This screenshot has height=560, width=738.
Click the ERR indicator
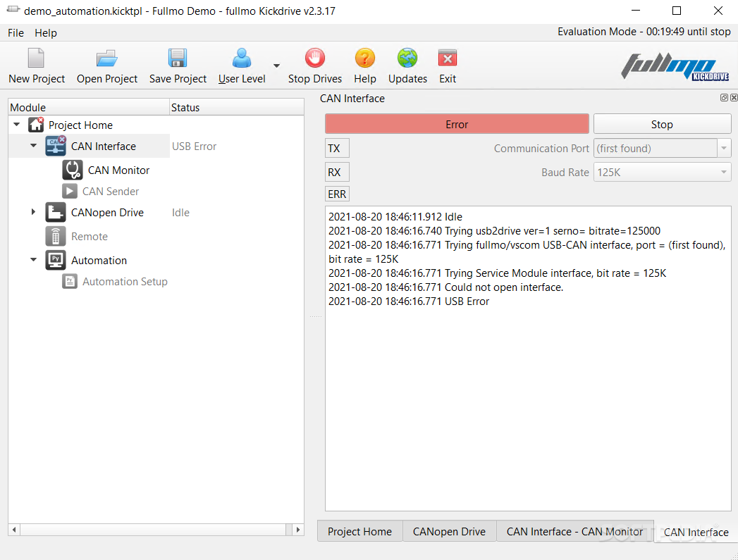click(x=337, y=194)
